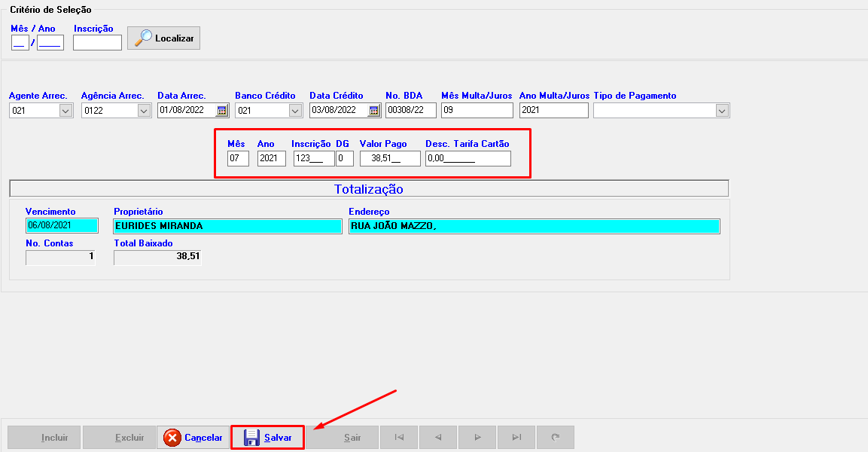Select the No. BDA input field
Viewport: 868px width, 452px height.
(x=410, y=111)
